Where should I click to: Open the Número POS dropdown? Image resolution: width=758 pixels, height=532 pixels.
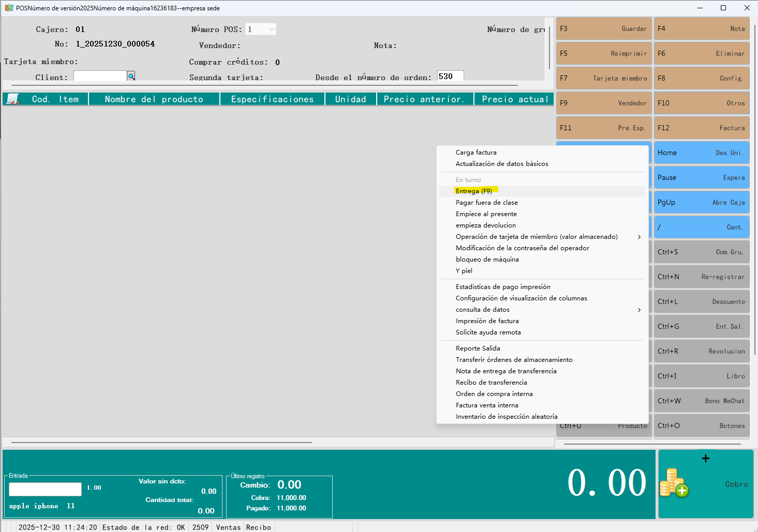(271, 29)
